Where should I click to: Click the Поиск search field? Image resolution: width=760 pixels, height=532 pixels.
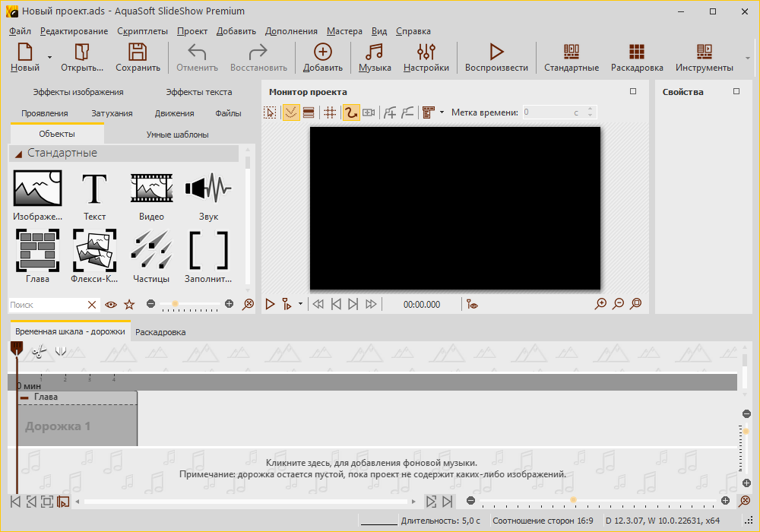click(46, 305)
